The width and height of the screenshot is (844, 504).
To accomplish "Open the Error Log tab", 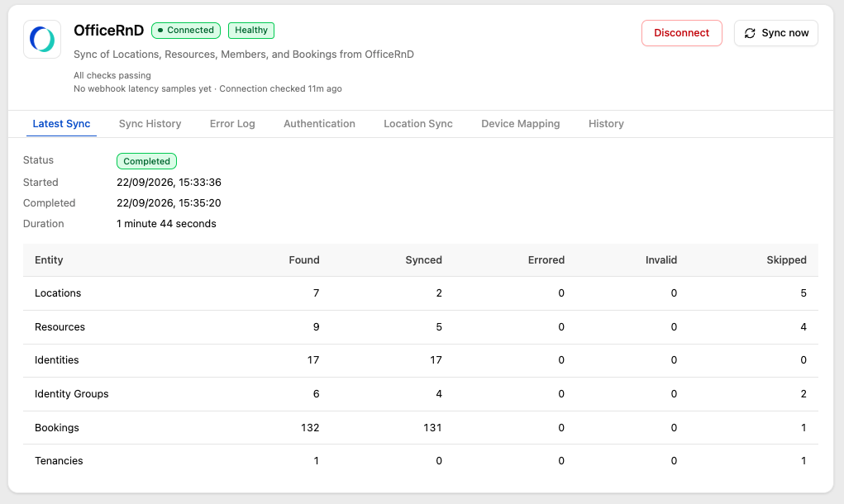I will 232,124.
